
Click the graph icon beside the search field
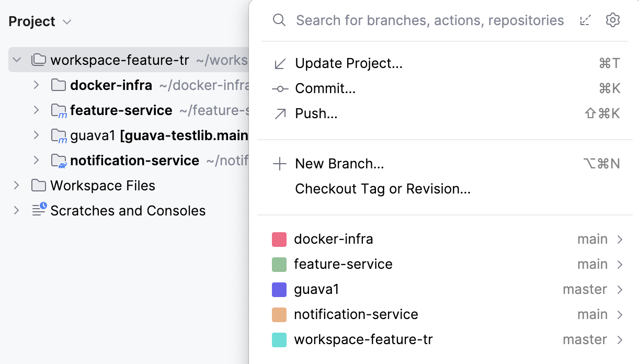tap(585, 20)
